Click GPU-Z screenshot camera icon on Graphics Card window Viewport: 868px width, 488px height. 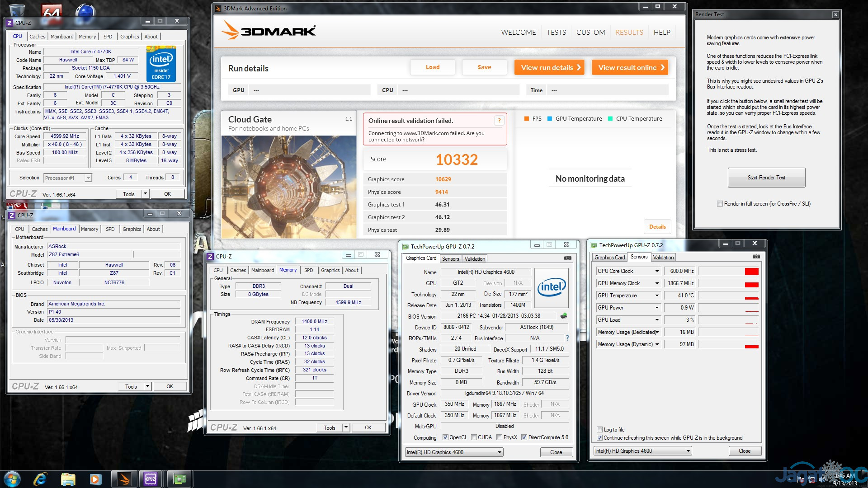[x=568, y=258]
